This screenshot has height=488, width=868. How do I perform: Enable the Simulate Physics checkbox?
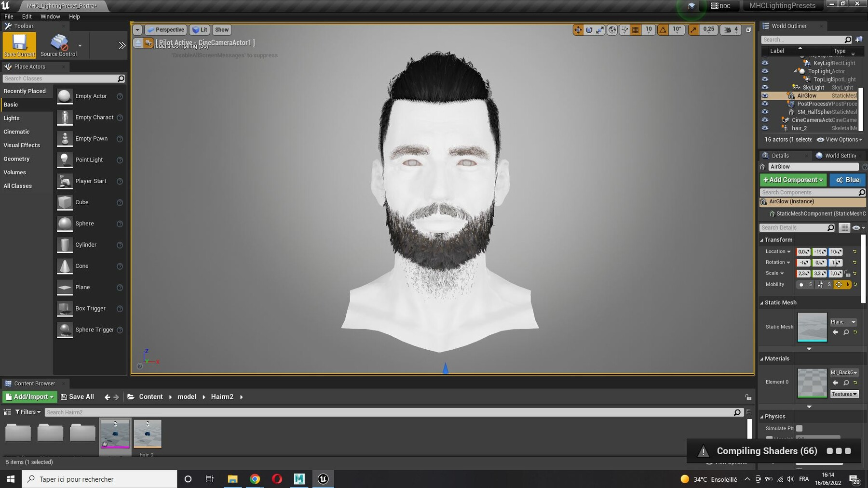coord(799,428)
